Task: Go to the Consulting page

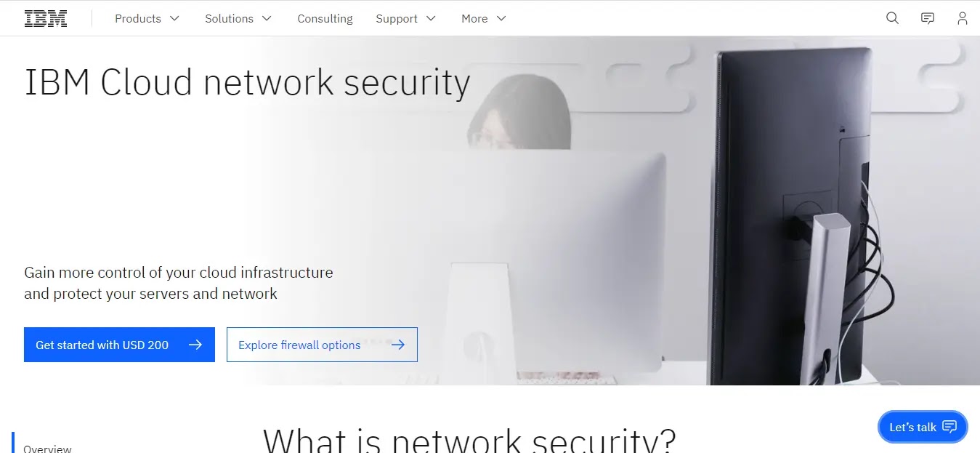Action: point(325,18)
